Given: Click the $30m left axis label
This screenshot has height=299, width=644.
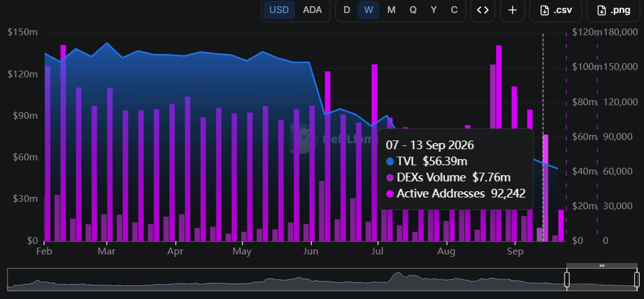Looking at the screenshot, I should [x=25, y=199].
